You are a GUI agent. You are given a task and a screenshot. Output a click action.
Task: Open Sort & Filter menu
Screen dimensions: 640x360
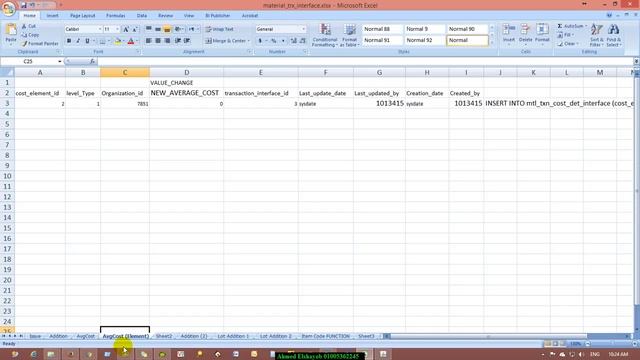coord(596,35)
